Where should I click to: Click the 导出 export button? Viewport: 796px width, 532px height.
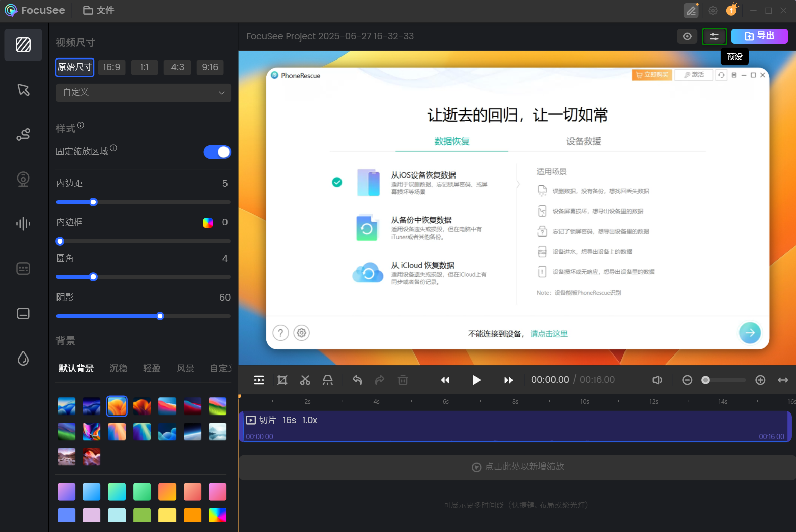point(760,36)
